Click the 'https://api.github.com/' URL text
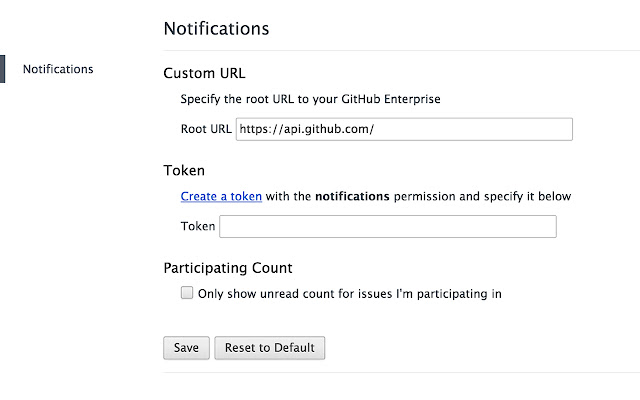Viewport: 640px width, 400px height. point(307,129)
